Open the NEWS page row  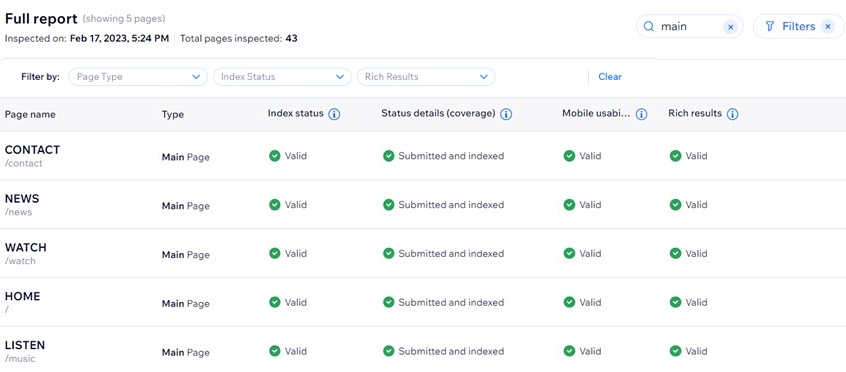[x=423, y=205]
